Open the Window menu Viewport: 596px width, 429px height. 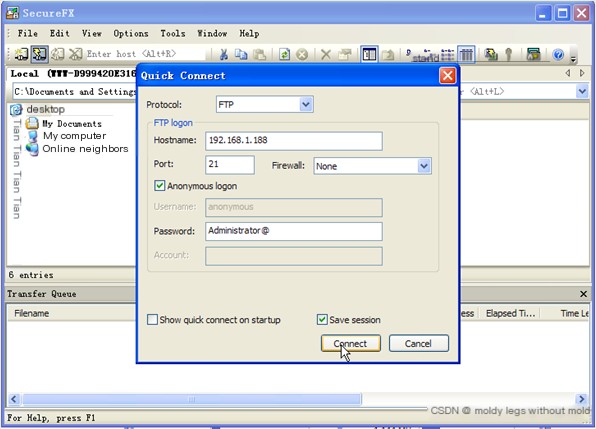(x=212, y=33)
